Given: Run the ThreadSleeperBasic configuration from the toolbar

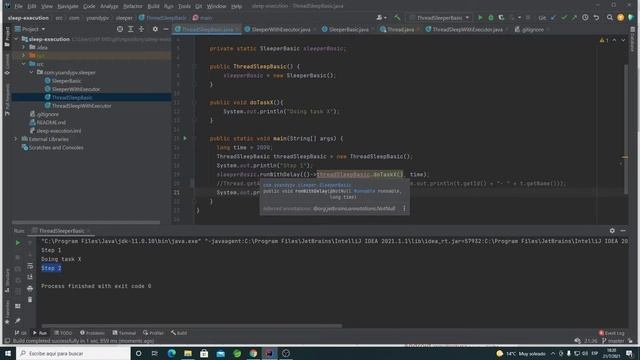Looking at the screenshot, I should (480, 18).
